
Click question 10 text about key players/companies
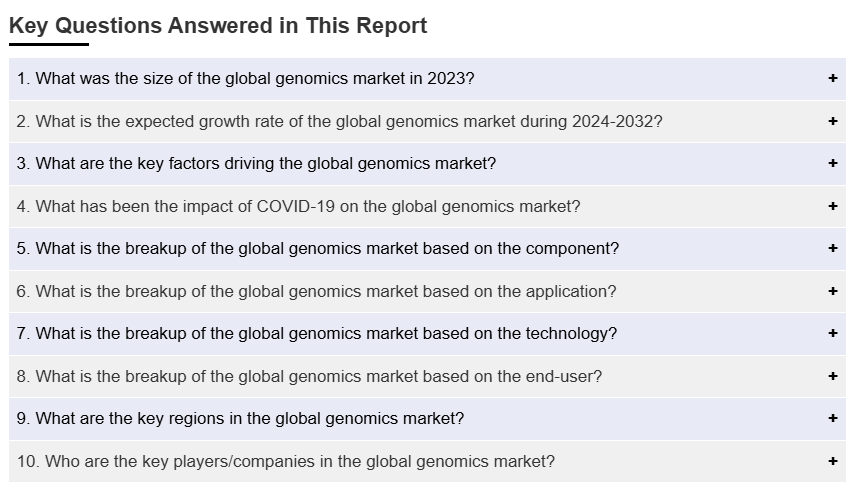coord(286,461)
